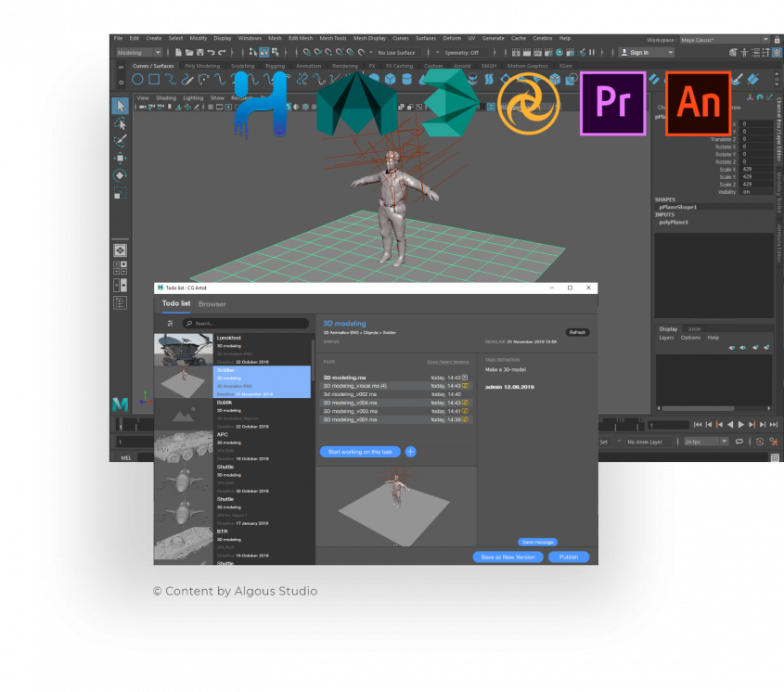Click Start working on this task
The image size is (784, 692).
[x=360, y=451]
